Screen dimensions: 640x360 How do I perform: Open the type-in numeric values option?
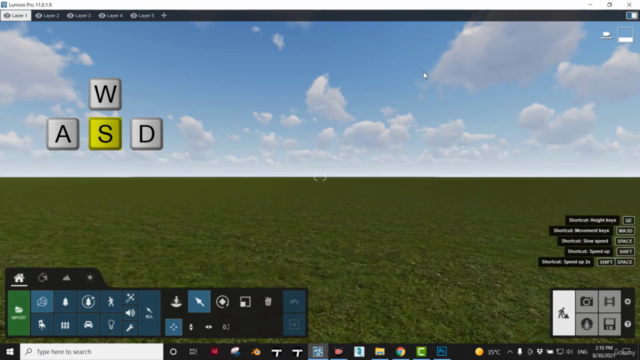click(226, 327)
